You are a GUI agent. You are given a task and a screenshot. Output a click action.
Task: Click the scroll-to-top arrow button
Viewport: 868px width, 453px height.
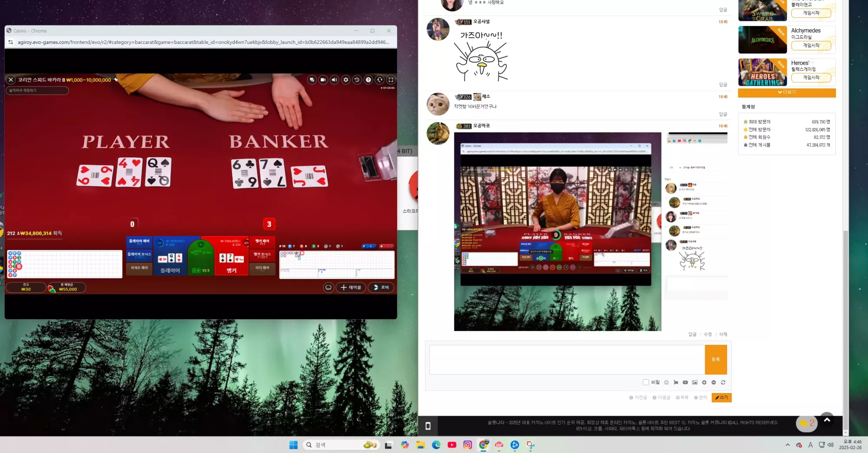point(827,420)
